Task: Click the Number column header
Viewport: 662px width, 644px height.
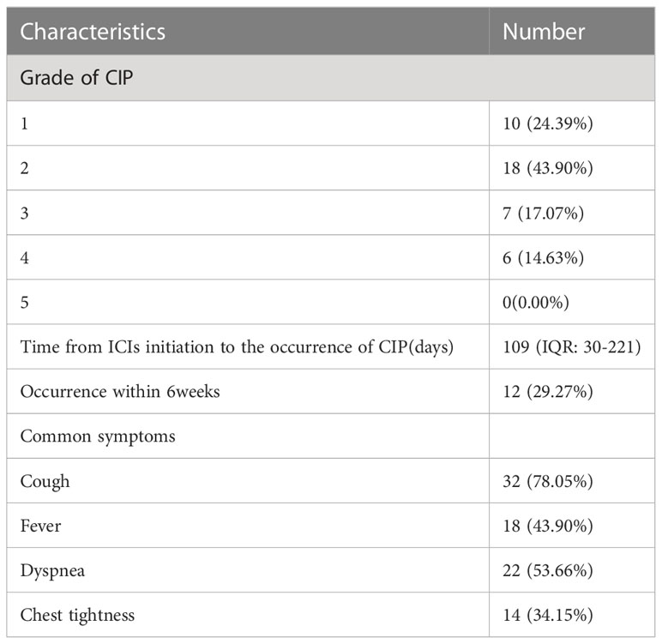Action: pos(544,32)
